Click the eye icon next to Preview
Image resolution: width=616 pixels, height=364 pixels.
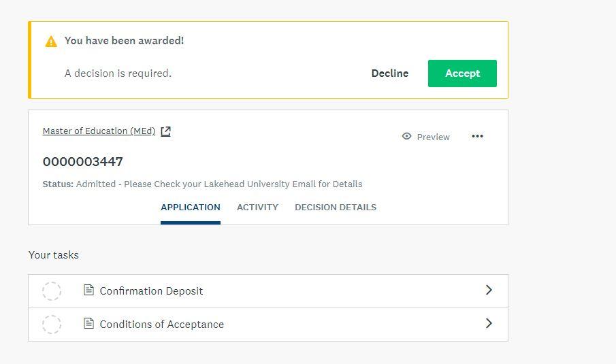point(406,137)
